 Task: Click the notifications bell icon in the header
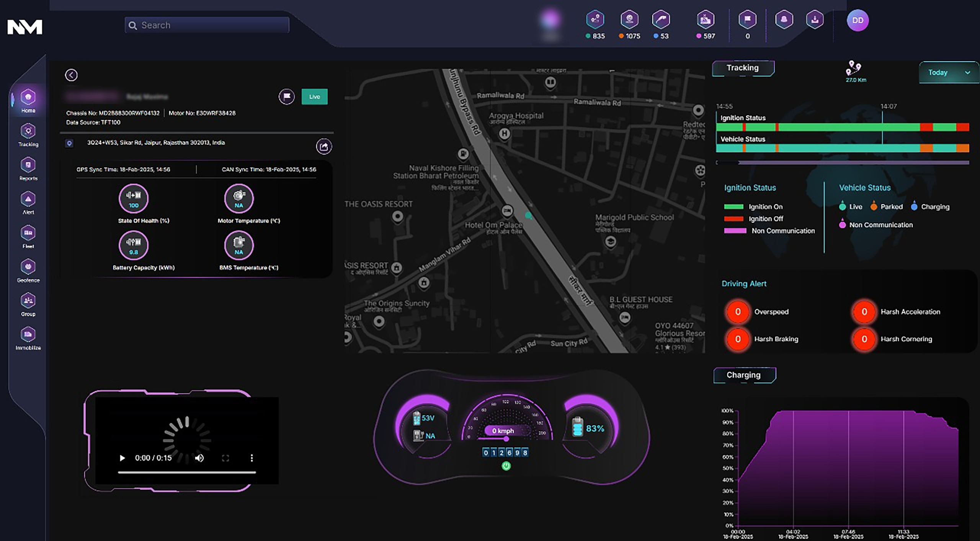[784, 20]
